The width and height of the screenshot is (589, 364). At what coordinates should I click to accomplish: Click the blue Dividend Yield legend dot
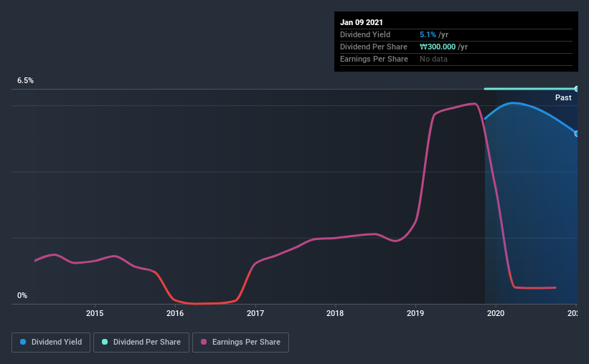coord(23,342)
